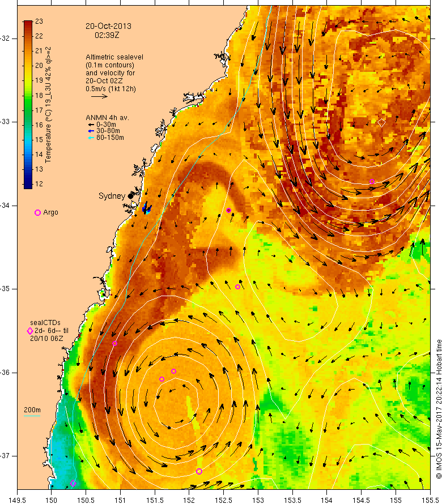Click the 'Argo' legend text
The width and height of the screenshot is (442, 504).
pyautogui.click(x=50, y=212)
